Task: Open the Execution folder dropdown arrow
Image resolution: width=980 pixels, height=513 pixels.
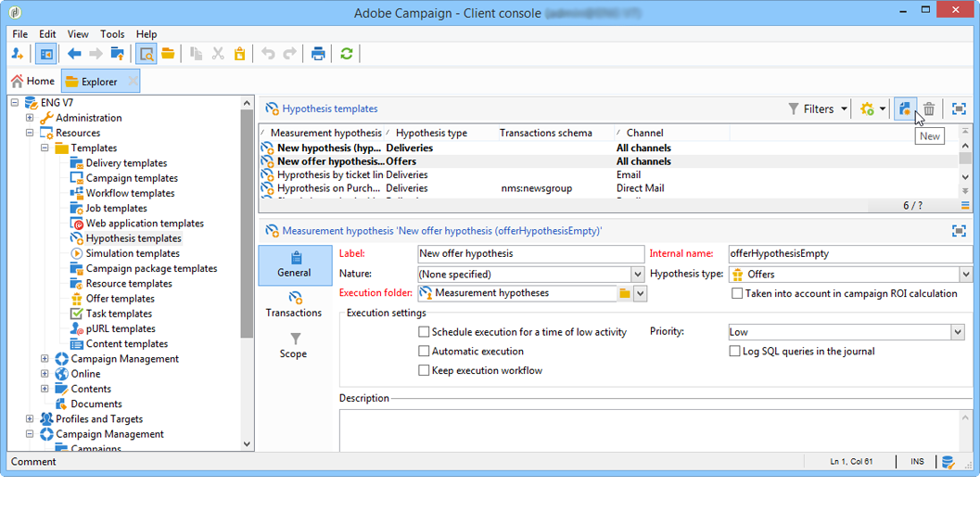Action: pos(640,293)
